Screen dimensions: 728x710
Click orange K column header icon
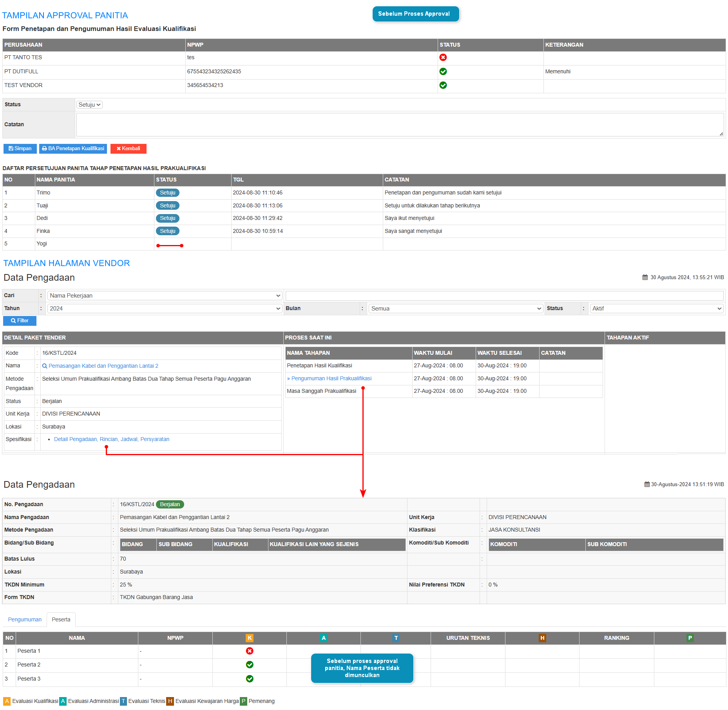click(249, 638)
